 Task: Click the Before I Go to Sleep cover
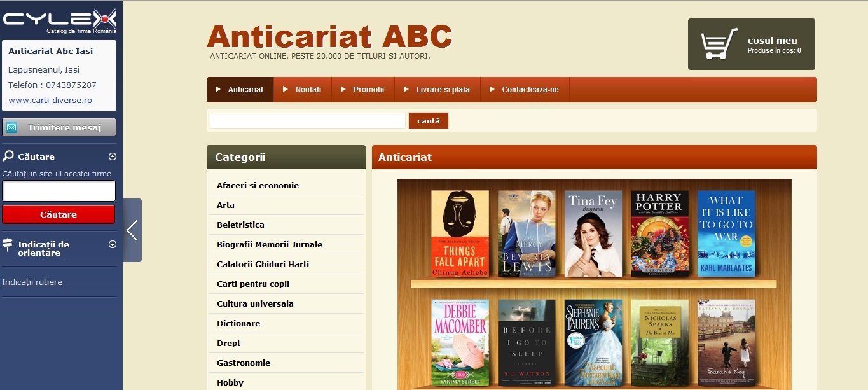(x=527, y=343)
